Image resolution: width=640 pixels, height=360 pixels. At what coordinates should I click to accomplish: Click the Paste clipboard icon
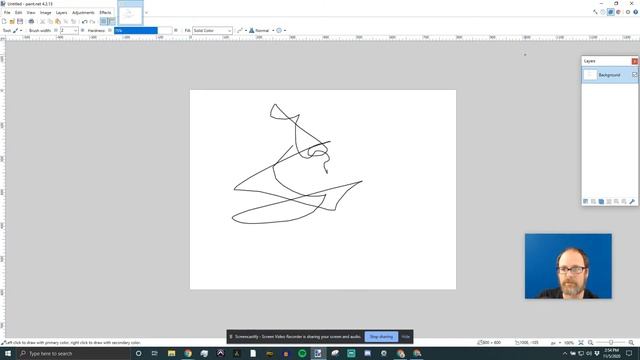pos(58,21)
